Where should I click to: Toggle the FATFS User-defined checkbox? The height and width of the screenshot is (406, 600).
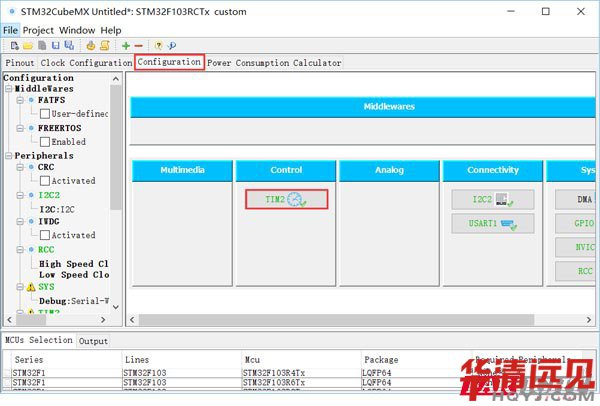(45, 114)
